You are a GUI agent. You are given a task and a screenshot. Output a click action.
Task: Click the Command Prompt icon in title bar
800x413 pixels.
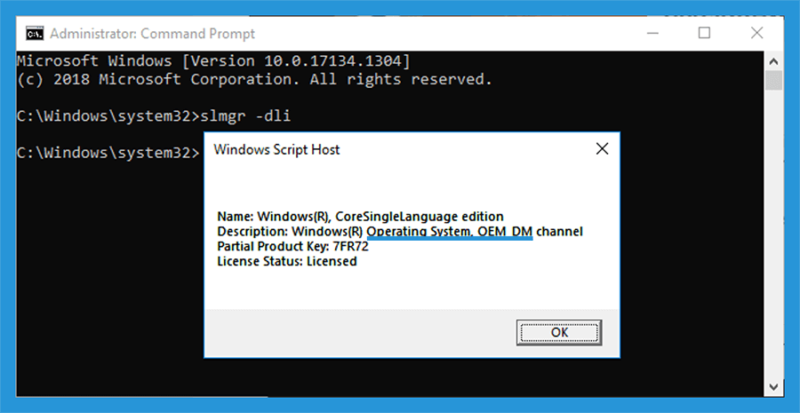pyautogui.click(x=35, y=34)
